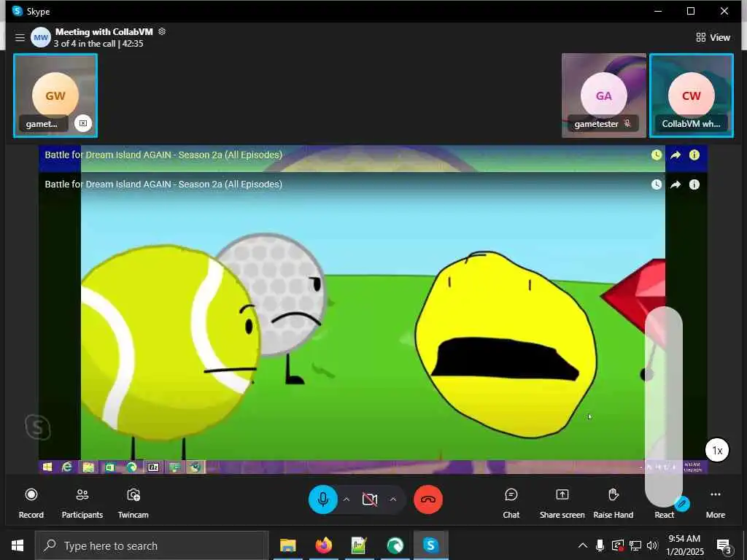Image resolution: width=747 pixels, height=560 pixels.
Task: Click the Skype taskbar icon
Action: 430,545
